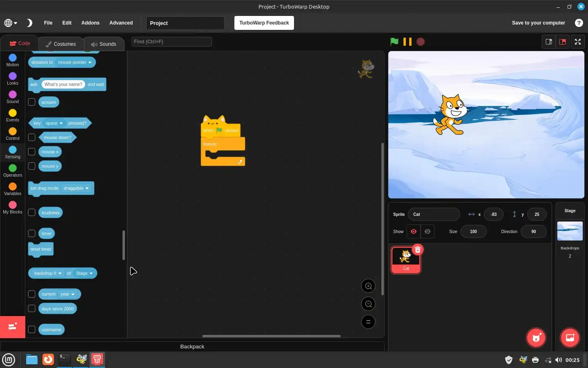The height and width of the screenshot is (368, 588).
Task: Select the Looks block category
Action: (x=13, y=79)
